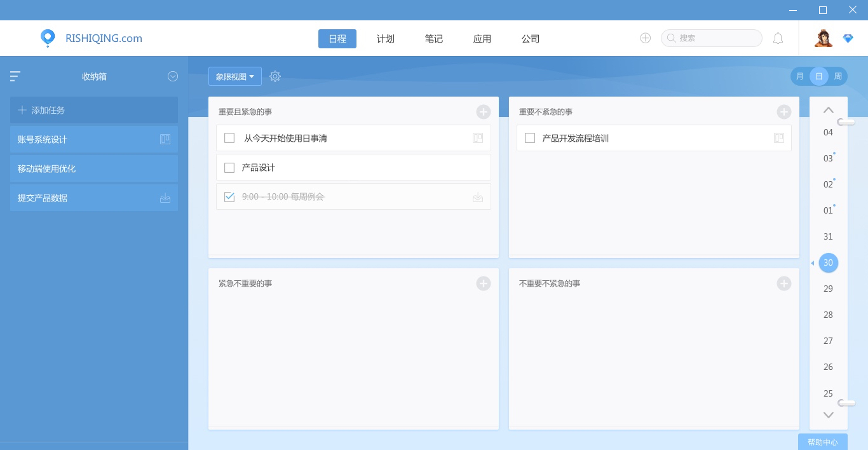Open the 计划 tab
Screen dimensions: 868x450
pyautogui.click(x=386, y=39)
